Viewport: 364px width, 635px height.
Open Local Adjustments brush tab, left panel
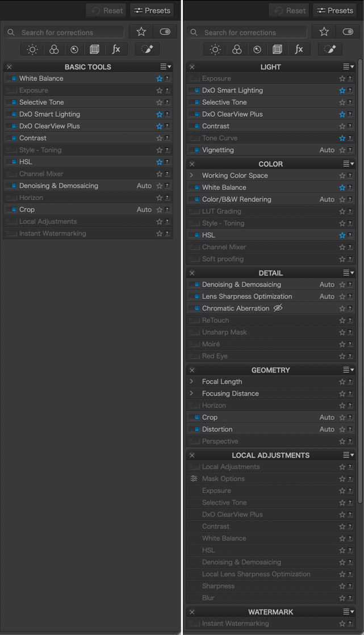pyautogui.click(x=147, y=49)
